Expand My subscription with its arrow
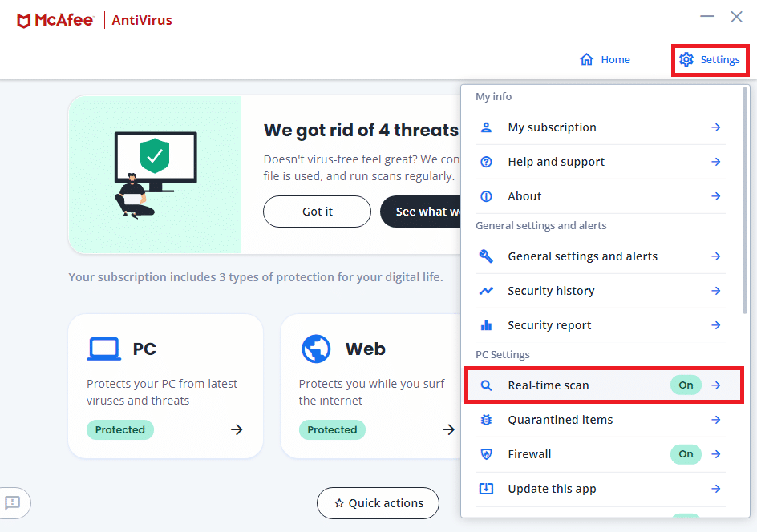Image resolution: width=757 pixels, height=532 pixels. point(716,127)
